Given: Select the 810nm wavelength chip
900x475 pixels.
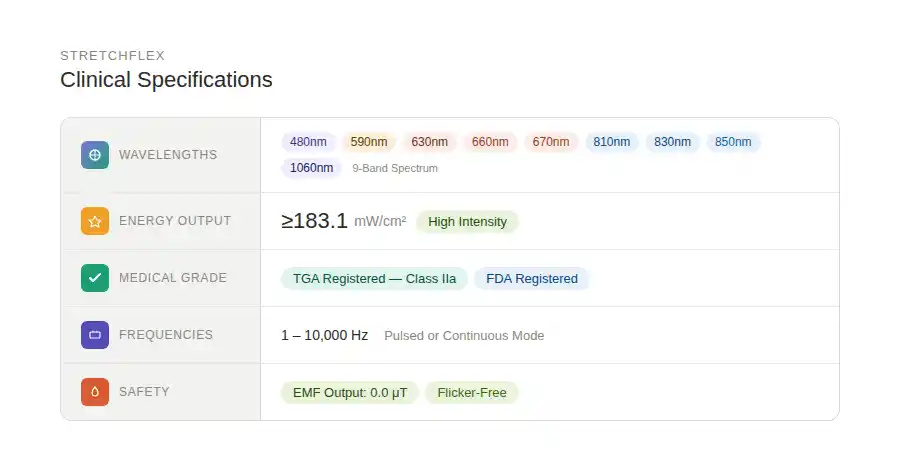Looking at the screenshot, I should (611, 142).
